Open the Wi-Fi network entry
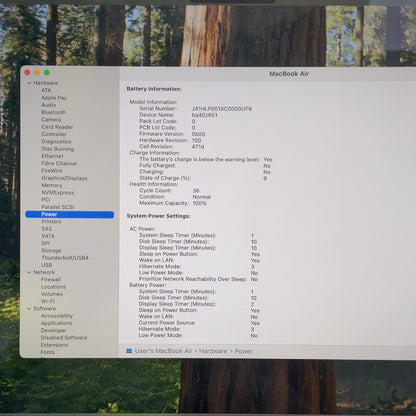The image size is (416, 416). click(48, 301)
